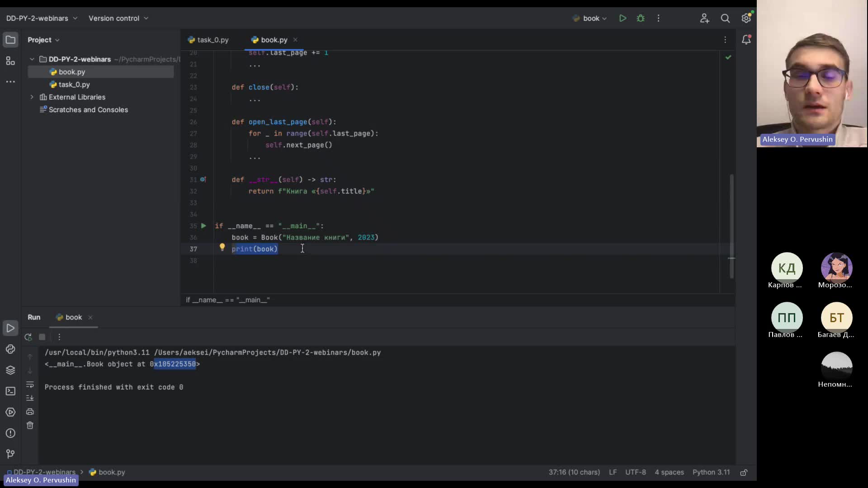Run the book configuration with the play icon
868x488 pixels.
point(623,18)
